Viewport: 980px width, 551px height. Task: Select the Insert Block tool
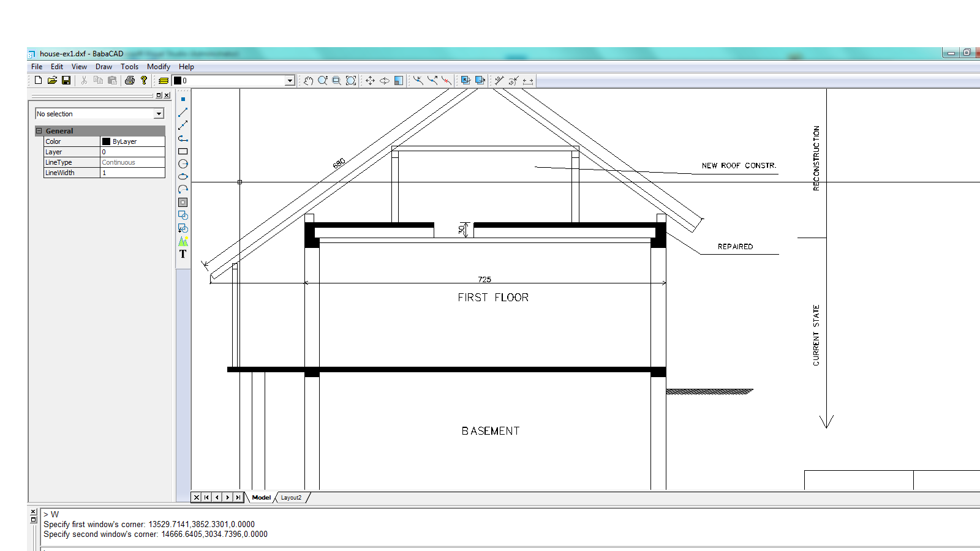click(183, 228)
